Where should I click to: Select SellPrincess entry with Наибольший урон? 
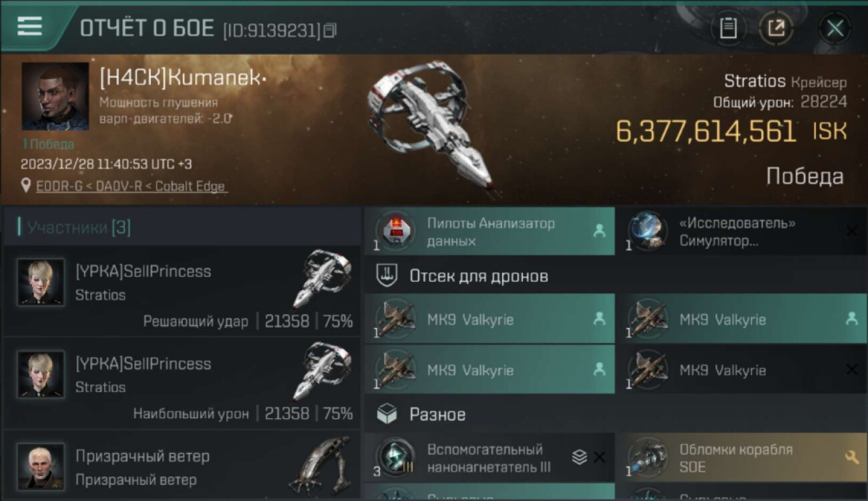(x=182, y=383)
